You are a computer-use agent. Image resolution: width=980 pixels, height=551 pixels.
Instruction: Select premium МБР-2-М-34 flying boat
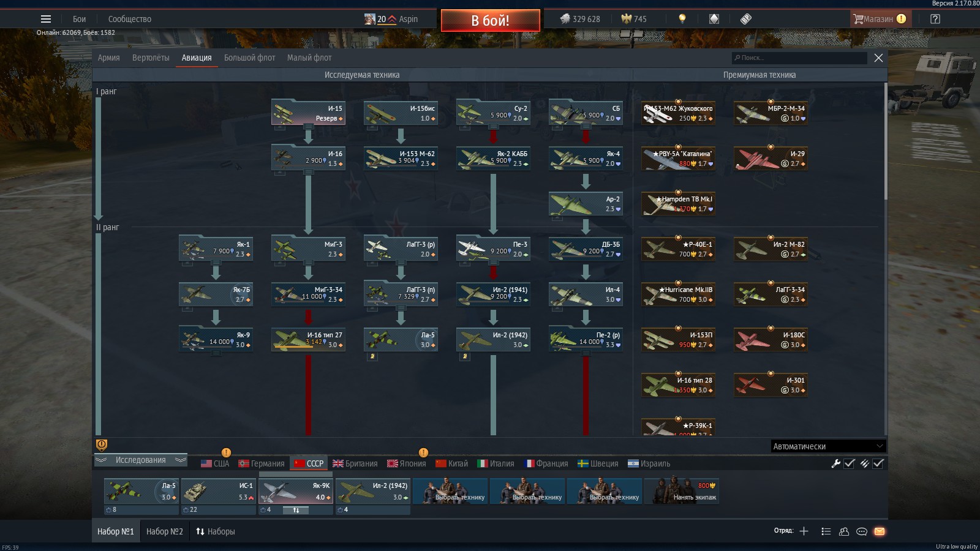click(x=771, y=113)
